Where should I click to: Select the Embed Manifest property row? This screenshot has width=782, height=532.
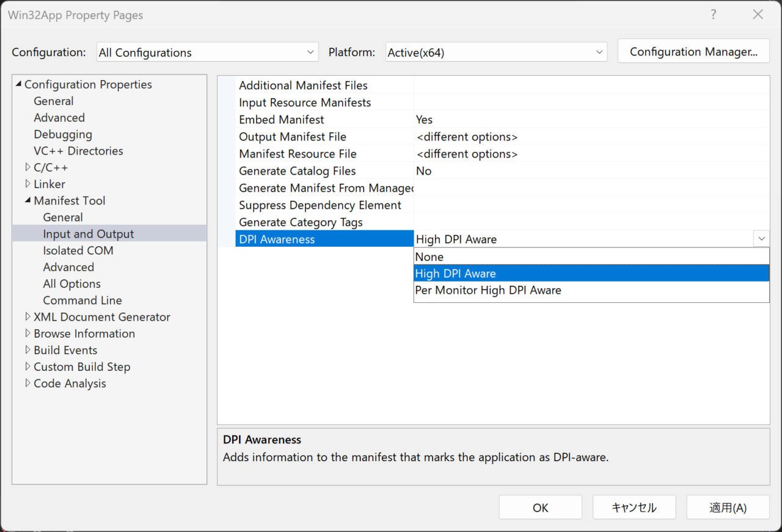tap(282, 120)
